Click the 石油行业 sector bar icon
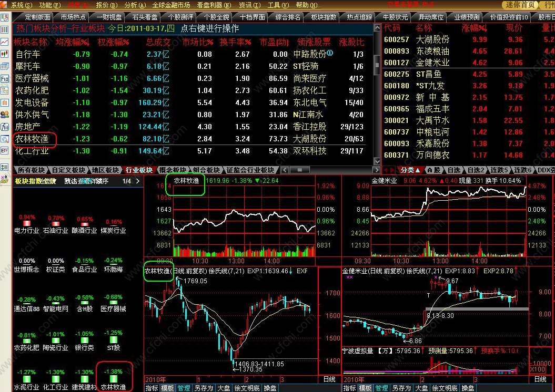The height and width of the screenshot is (392, 555). coord(56,224)
